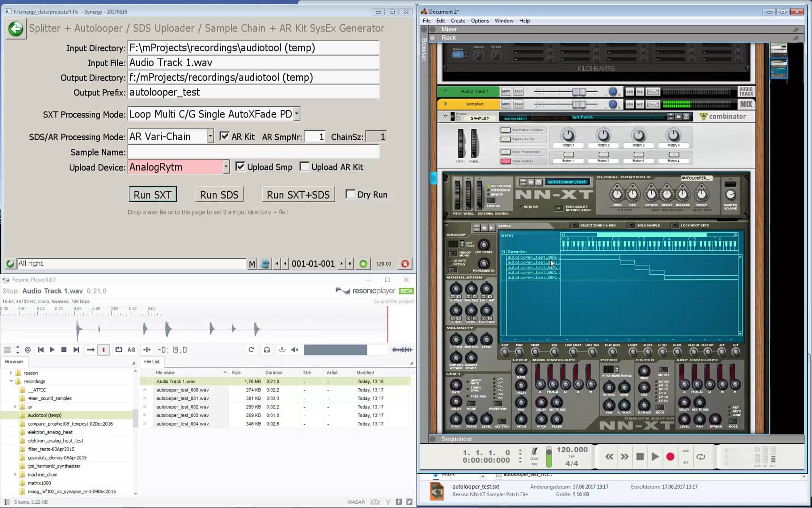812x508 pixels.
Task: Toggle the Upload Smp checkbox
Action: [x=240, y=167]
